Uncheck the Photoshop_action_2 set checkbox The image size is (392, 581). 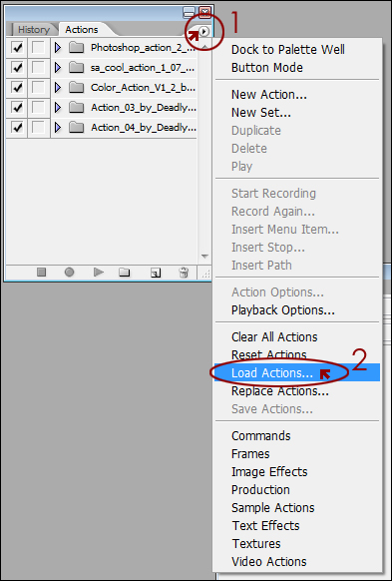pos(17,48)
